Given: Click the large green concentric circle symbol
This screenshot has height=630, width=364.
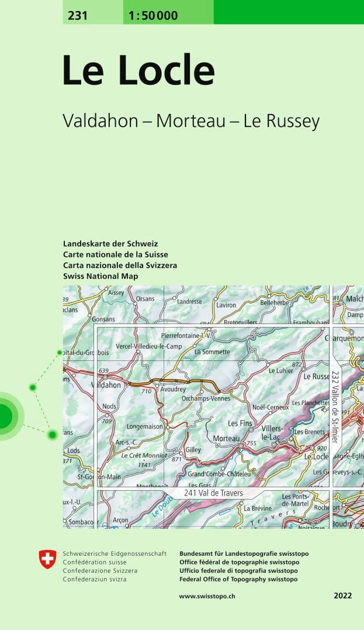Looking at the screenshot, I should pyautogui.click(x=4, y=415).
